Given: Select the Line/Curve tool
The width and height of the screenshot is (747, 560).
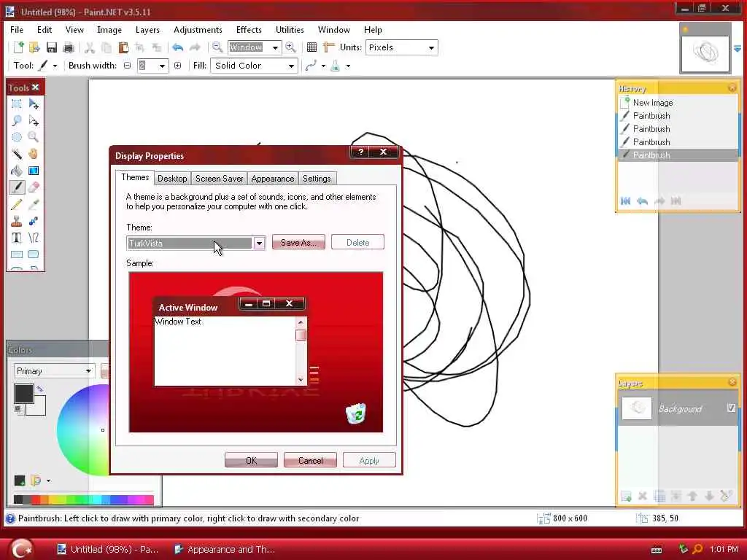Looking at the screenshot, I should point(34,238).
